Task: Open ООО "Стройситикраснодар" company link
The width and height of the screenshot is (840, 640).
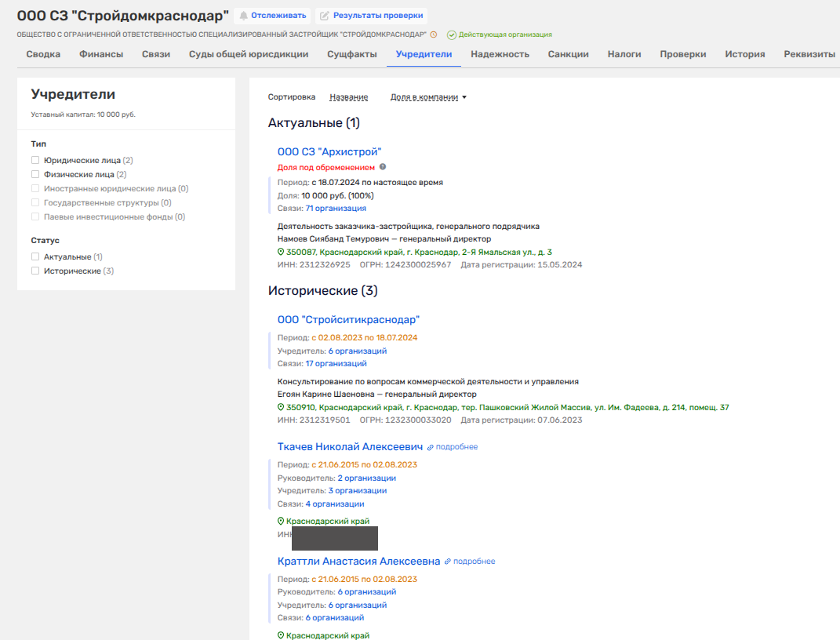Action: coord(348,320)
